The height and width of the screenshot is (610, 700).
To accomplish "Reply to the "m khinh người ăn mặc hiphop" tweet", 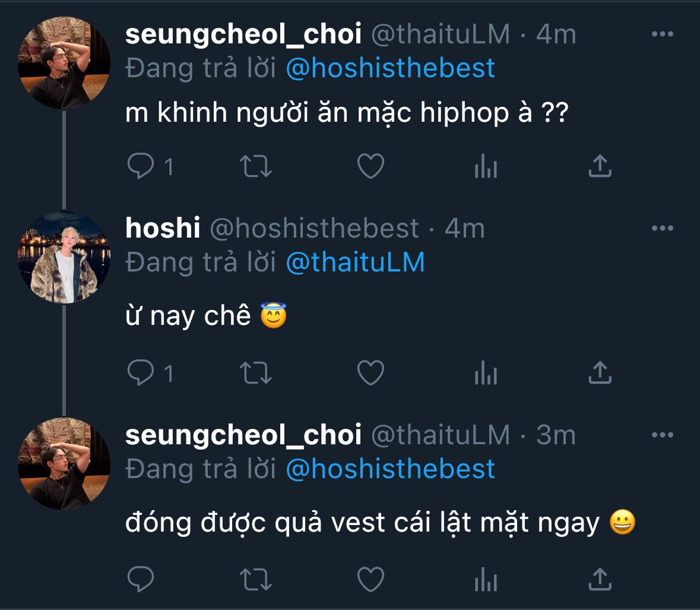I will tap(141, 167).
